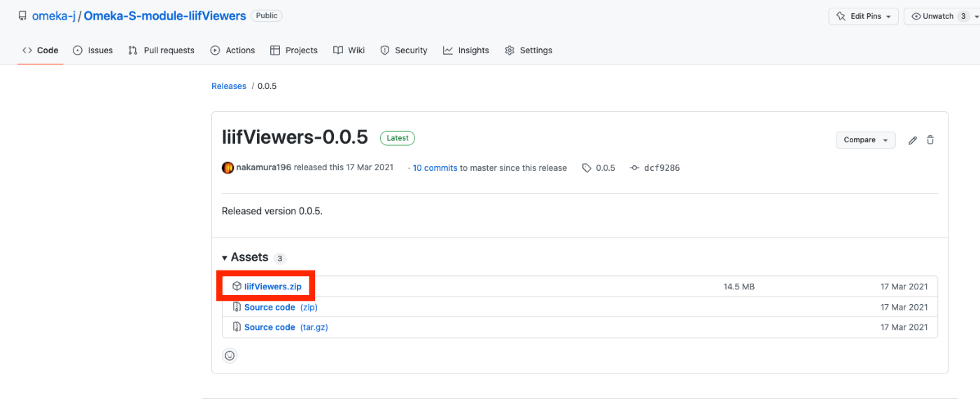Click the Projects table icon

[274, 50]
